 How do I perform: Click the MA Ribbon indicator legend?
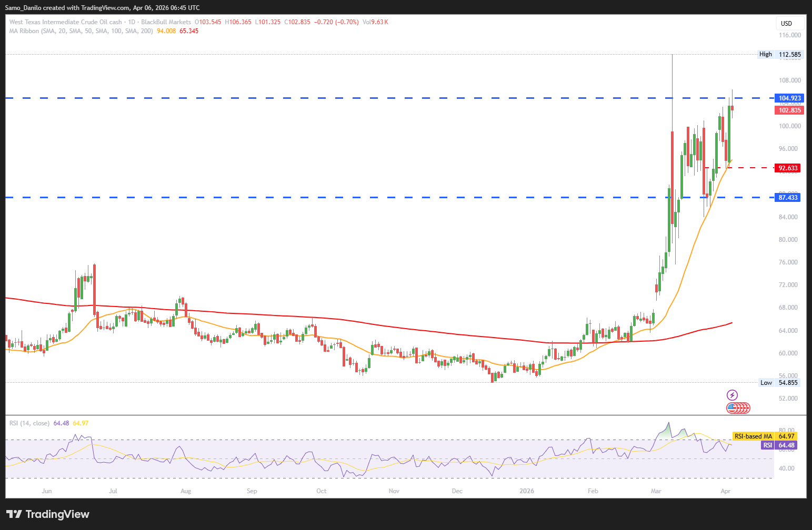(x=81, y=31)
